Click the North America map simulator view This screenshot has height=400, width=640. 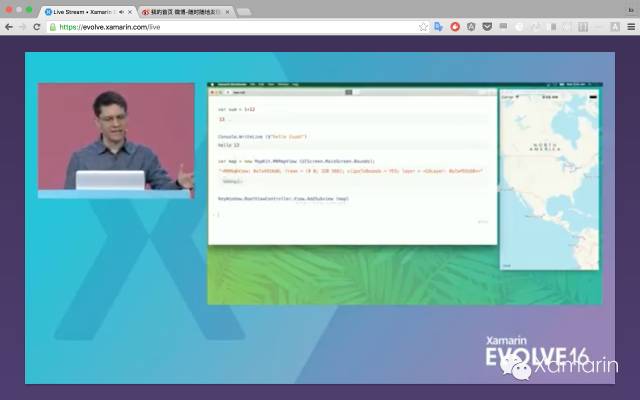click(549, 180)
